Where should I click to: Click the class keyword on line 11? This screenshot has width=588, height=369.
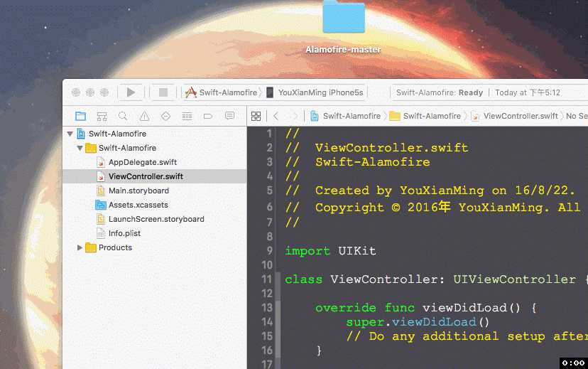tap(303, 279)
